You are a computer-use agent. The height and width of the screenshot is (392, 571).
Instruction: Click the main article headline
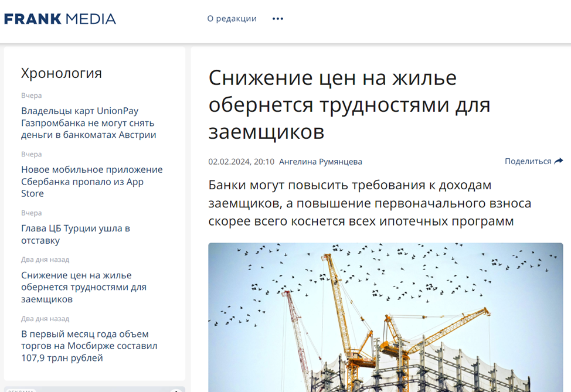pyautogui.click(x=349, y=104)
